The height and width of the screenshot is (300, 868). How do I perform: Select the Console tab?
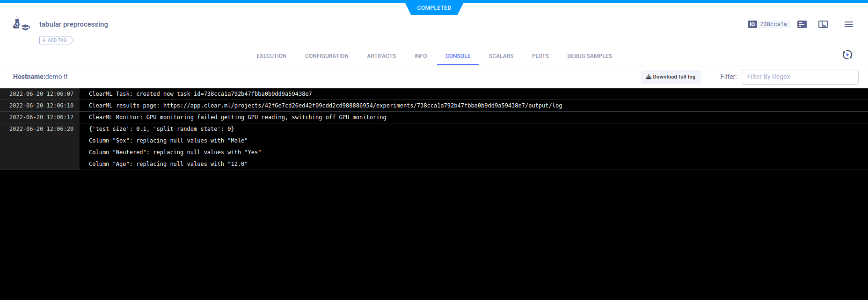tap(458, 56)
